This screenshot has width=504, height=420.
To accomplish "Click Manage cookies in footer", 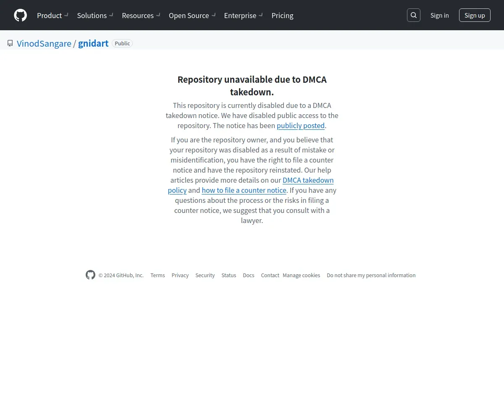I will pos(301,276).
